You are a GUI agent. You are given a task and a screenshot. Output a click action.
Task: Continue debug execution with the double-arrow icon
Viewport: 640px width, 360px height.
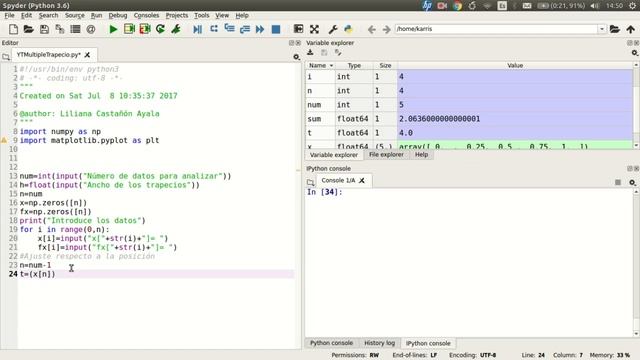coord(260,29)
